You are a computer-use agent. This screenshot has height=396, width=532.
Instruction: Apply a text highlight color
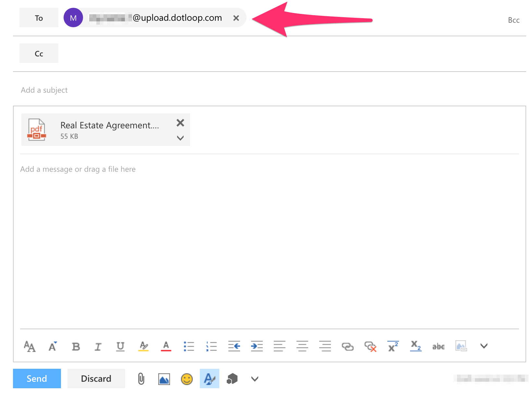point(143,346)
